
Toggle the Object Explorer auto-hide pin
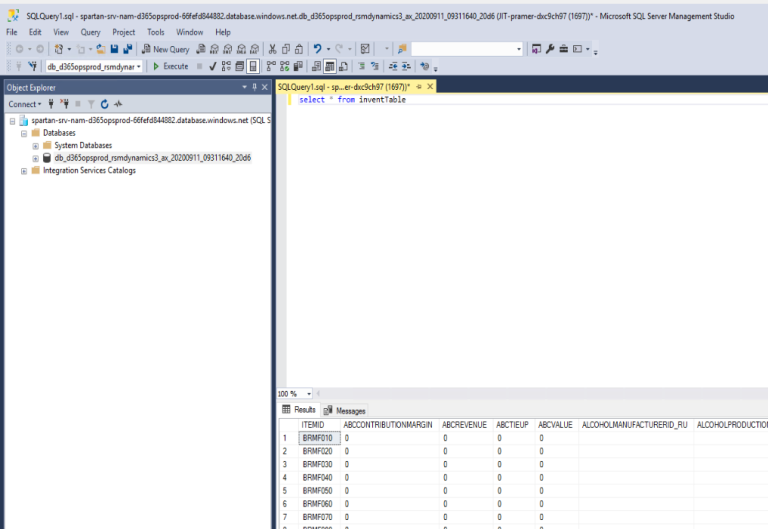pyautogui.click(x=255, y=87)
